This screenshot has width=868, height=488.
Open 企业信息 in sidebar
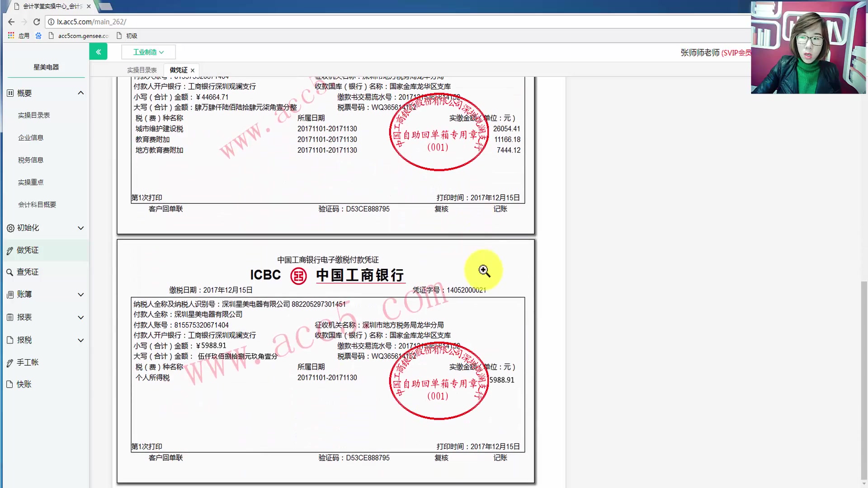[x=31, y=138]
